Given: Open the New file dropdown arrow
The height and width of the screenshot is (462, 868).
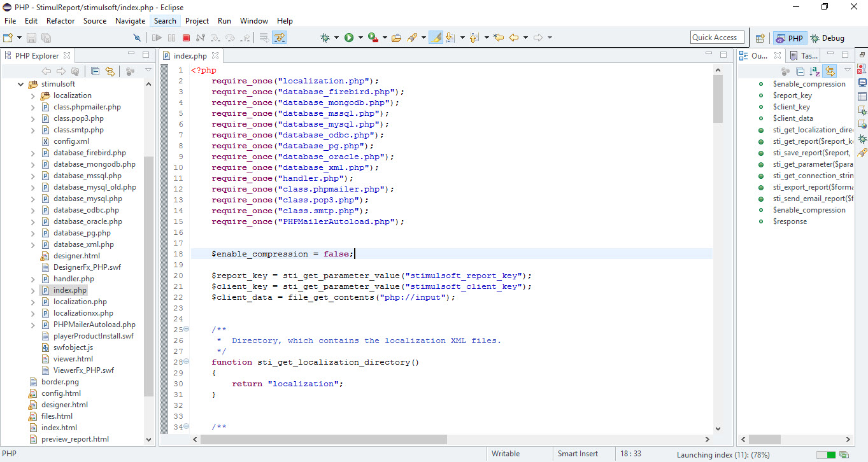Looking at the screenshot, I should 19,38.
